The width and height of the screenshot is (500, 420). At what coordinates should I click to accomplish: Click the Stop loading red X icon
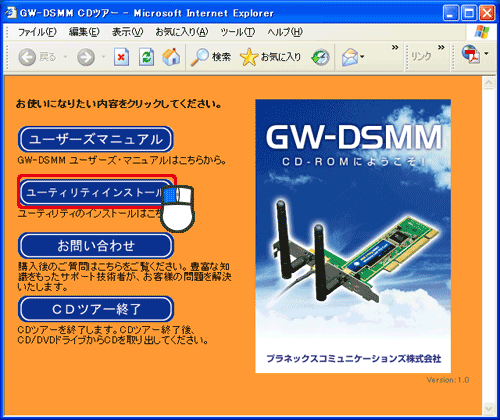click(121, 57)
